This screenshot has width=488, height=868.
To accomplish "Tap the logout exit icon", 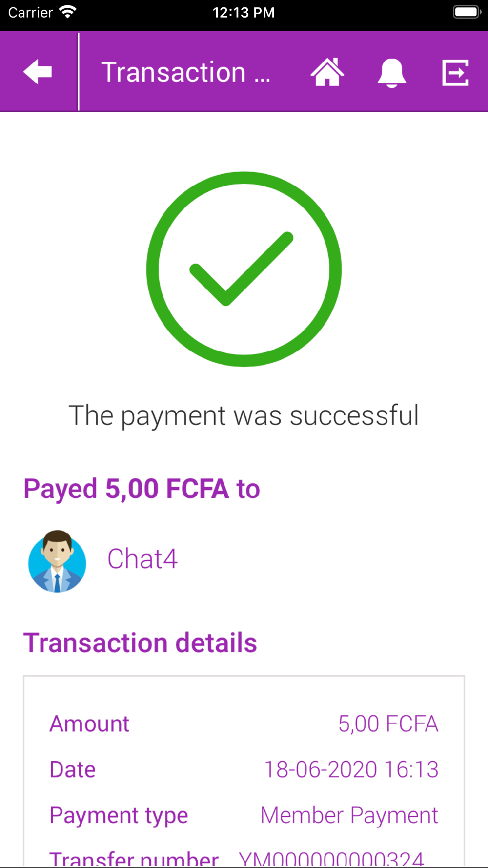I will 455,73.
